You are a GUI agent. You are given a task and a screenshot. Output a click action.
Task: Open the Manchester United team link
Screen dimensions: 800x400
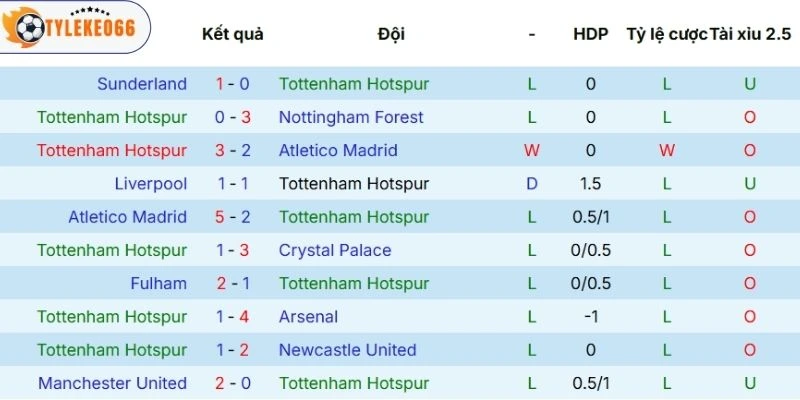pos(112,383)
